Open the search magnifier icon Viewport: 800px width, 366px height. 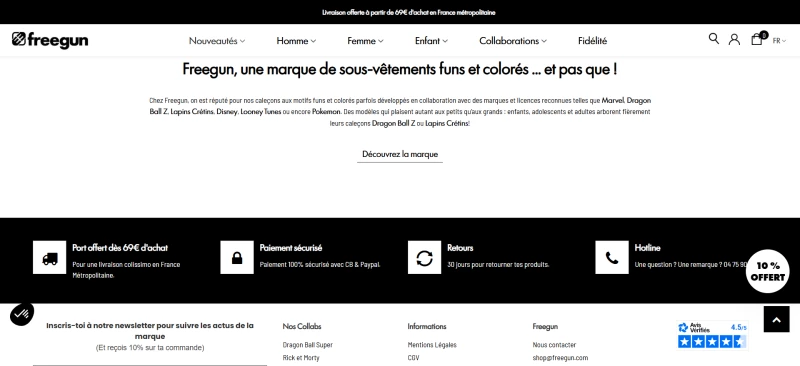point(714,38)
